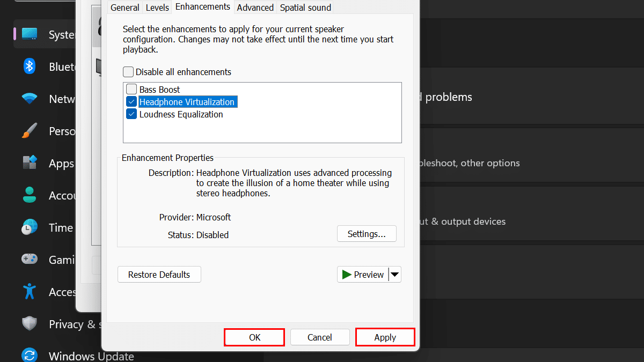The height and width of the screenshot is (362, 644).
Task: Open the Bluetooth icon in sidebar
Action: (30, 67)
